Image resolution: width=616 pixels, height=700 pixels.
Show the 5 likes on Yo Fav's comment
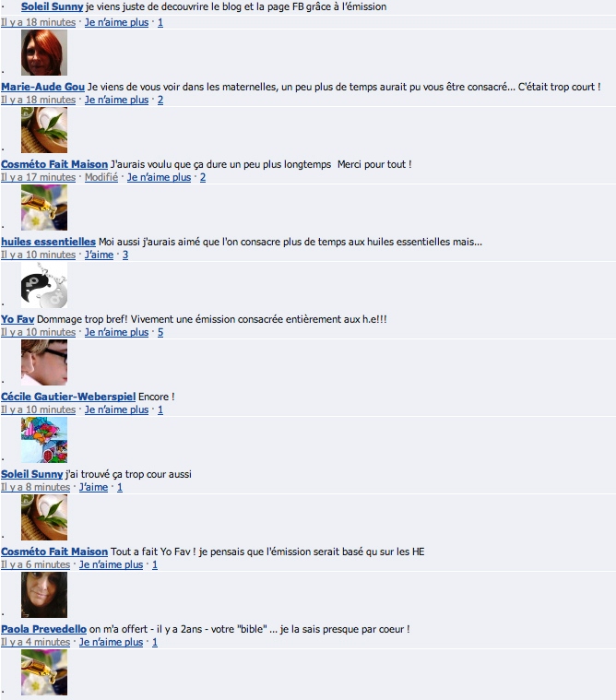click(x=160, y=332)
